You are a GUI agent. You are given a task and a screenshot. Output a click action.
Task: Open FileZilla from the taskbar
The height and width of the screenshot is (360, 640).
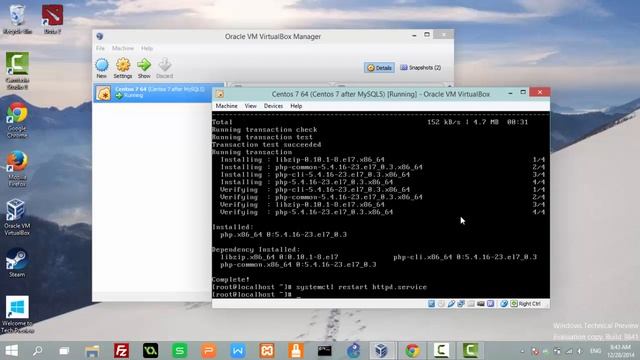pyautogui.click(x=121, y=351)
